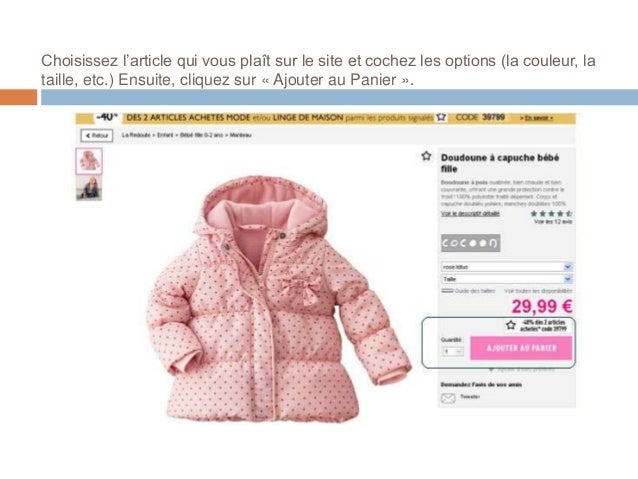Click the Cocoon brand logo

click(x=471, y=243)
